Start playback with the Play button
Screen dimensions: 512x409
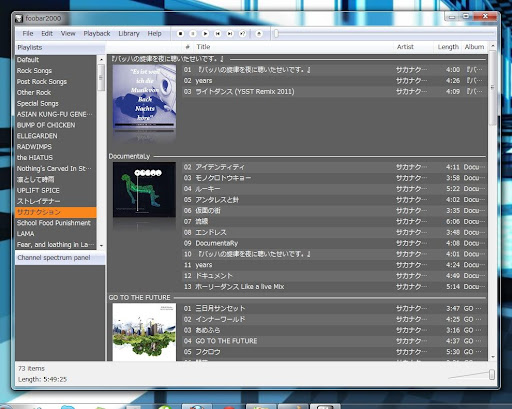point(205,33)
